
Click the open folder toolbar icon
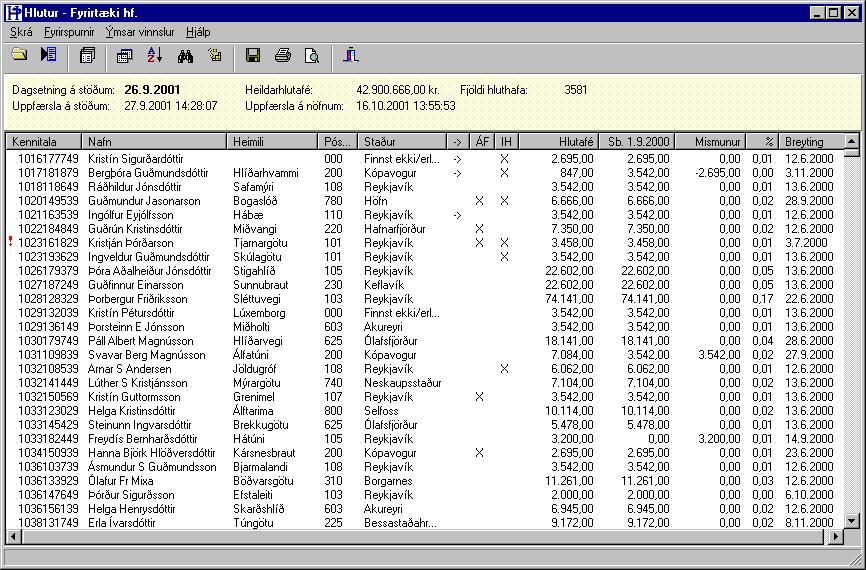19,55
